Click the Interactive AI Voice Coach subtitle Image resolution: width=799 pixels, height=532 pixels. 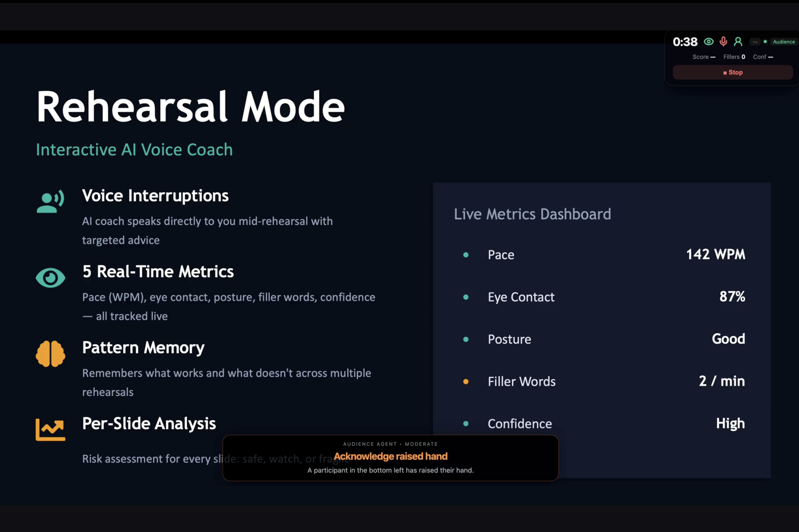click(x=134, y=150)
